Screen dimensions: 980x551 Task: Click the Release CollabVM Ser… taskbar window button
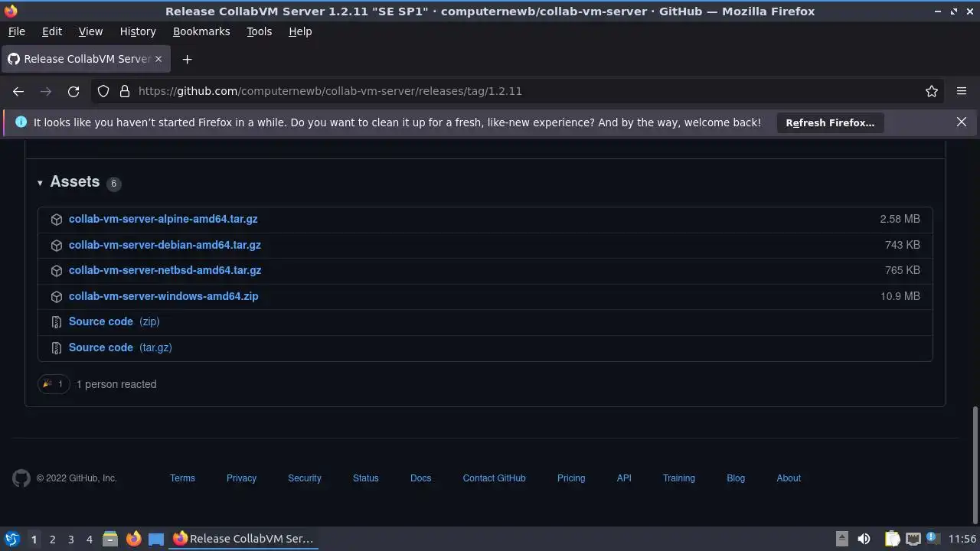point(244,539)
